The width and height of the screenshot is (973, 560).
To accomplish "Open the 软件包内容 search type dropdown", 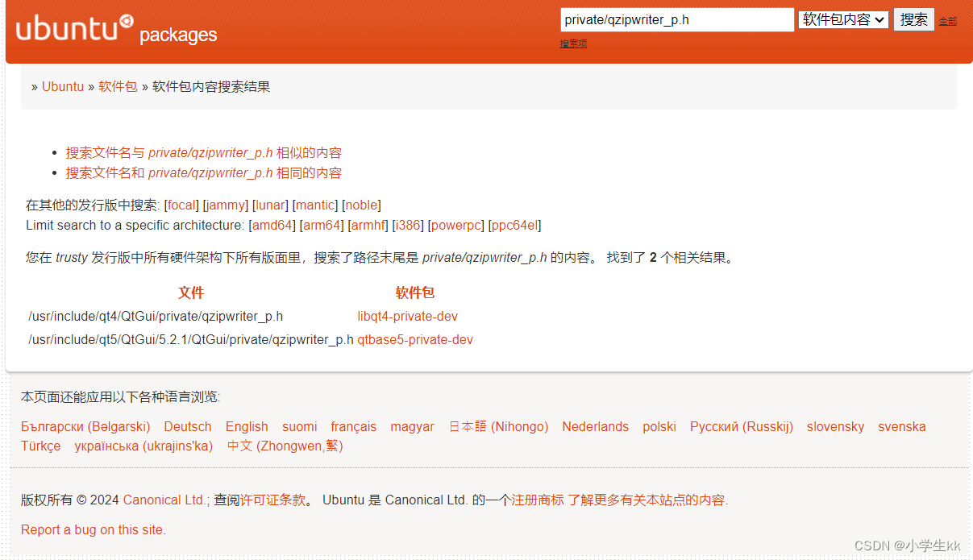I will [x=844, y=20].
